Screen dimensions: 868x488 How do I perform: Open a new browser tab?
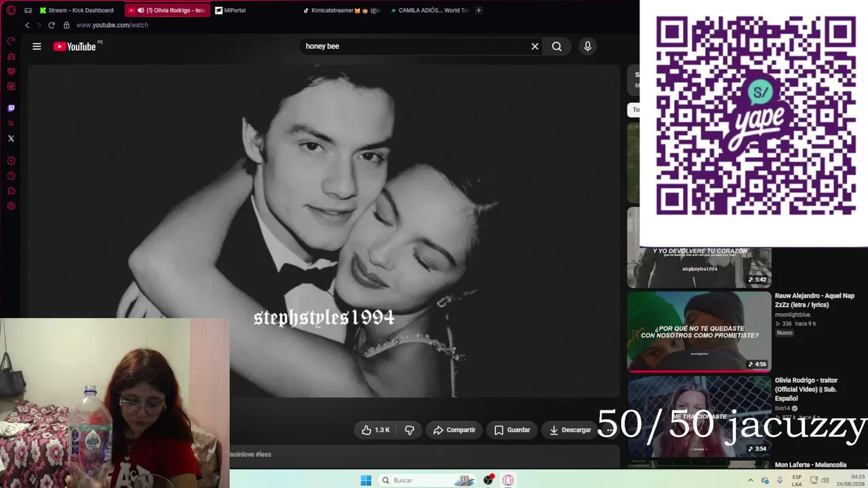(478, 10)
